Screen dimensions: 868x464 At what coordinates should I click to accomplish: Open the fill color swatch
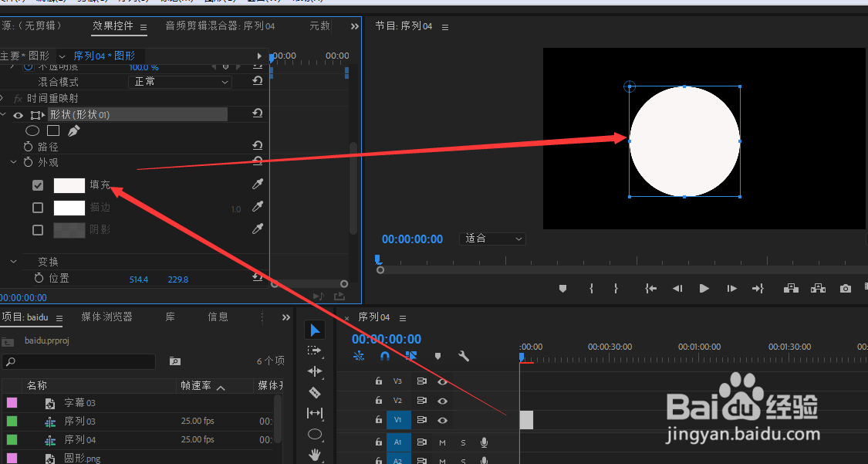[x=69, y=185]
